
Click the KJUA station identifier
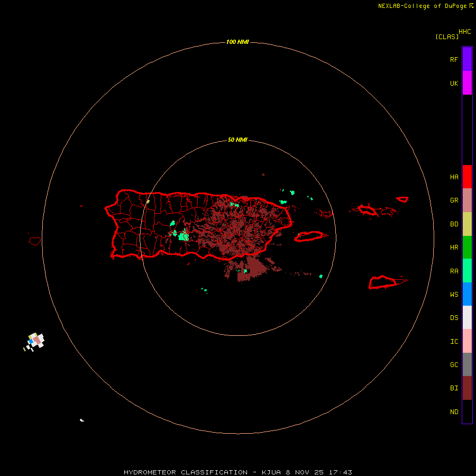[x=272, y=472]
